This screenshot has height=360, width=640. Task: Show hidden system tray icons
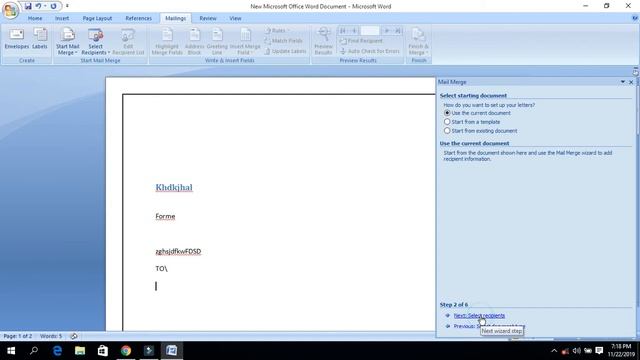(x=554, y=351)
